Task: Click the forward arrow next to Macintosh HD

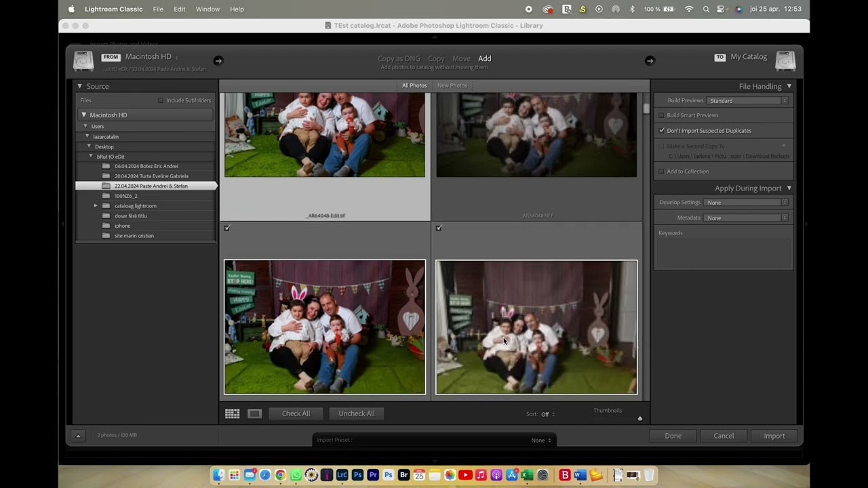Action: coord(218,60)
